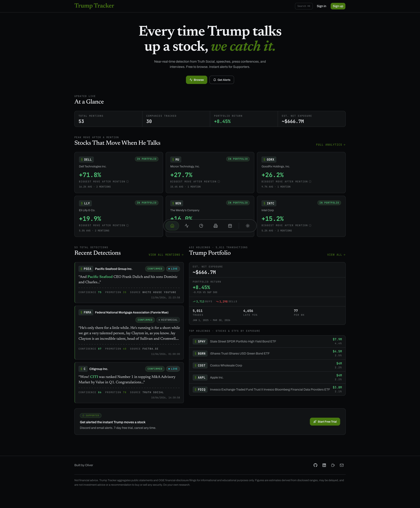Click info icon on MU biggest move label
Viewport: 420px width, 508px height.
point(219,182)
